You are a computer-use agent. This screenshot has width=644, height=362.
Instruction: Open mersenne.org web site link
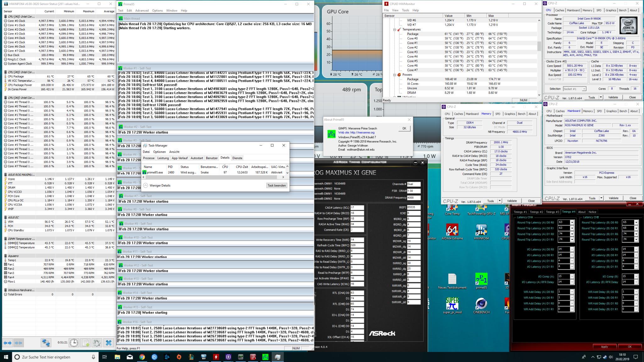362,133
